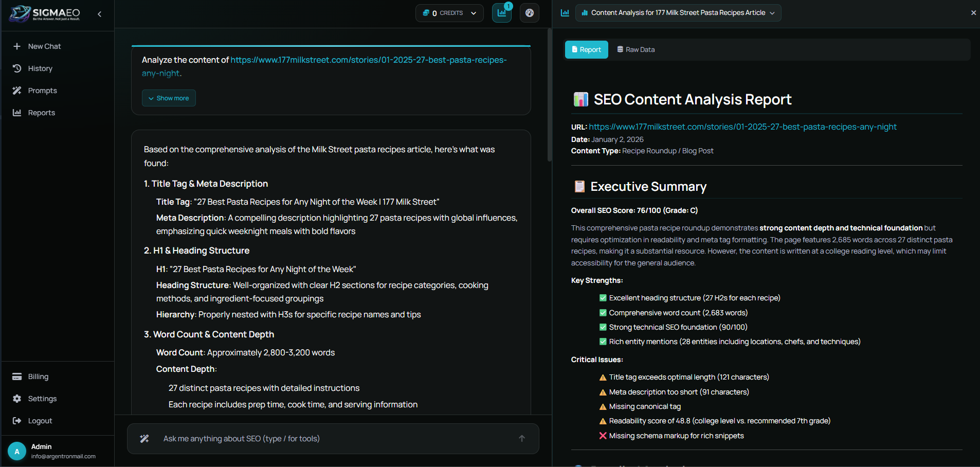Image resolution: width=980 pixels, height=467 pixels.
Task: Click the Executive Summary heading
Action: [x=648, y=187]
